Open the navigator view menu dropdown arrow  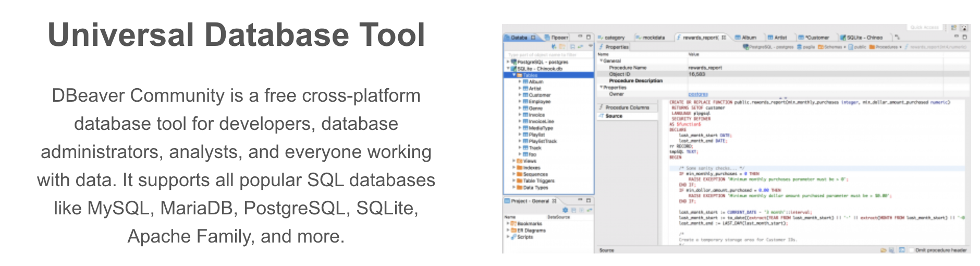[x=591, y=46]
